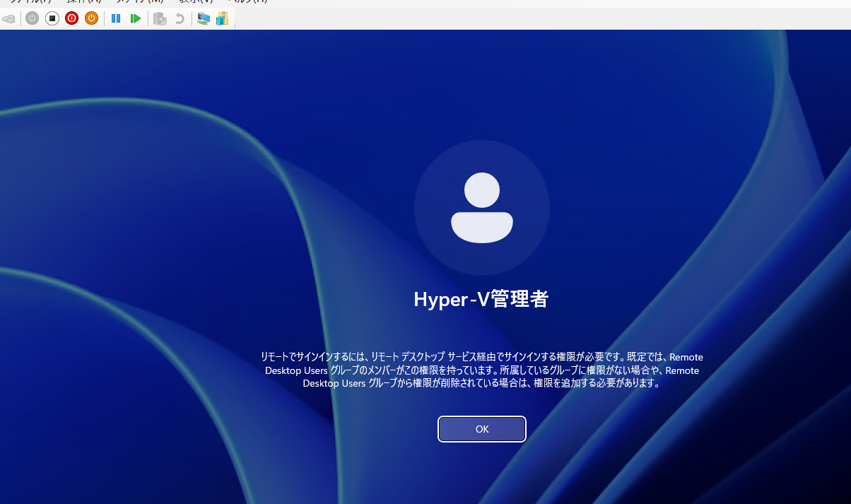Save the VM state with the orange power icon
Screen dimensions: 851x504
point(91,18)
